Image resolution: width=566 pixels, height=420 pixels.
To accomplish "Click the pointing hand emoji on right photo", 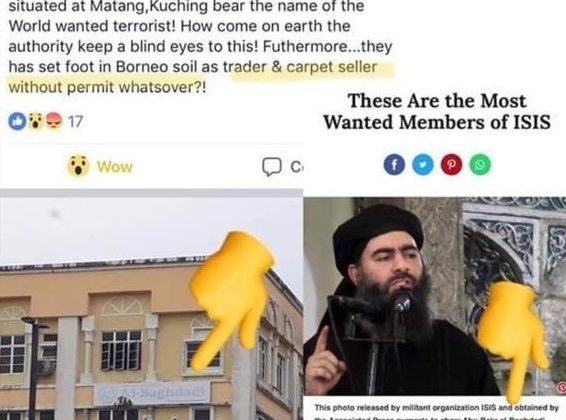I will coord(513,341).
